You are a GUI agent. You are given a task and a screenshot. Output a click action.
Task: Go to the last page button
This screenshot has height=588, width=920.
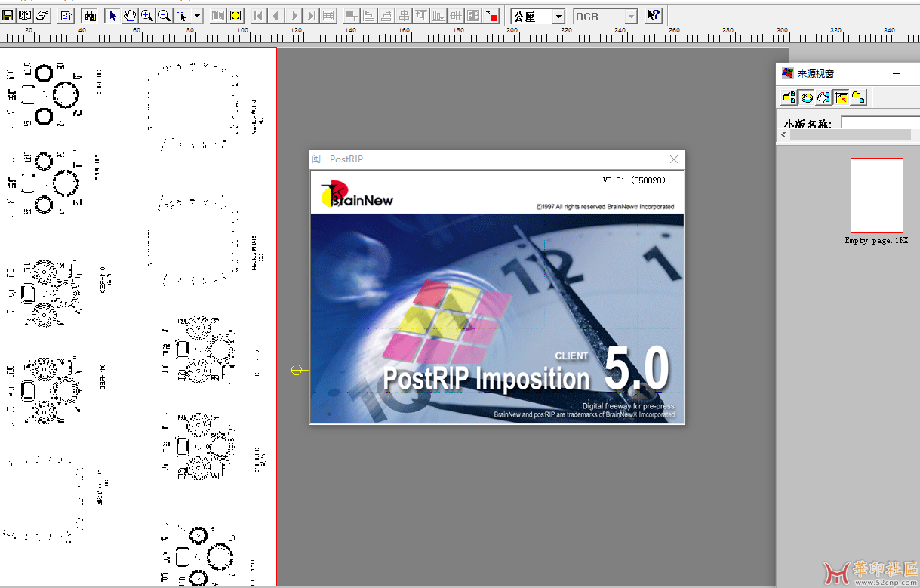[x=311, y=15]
